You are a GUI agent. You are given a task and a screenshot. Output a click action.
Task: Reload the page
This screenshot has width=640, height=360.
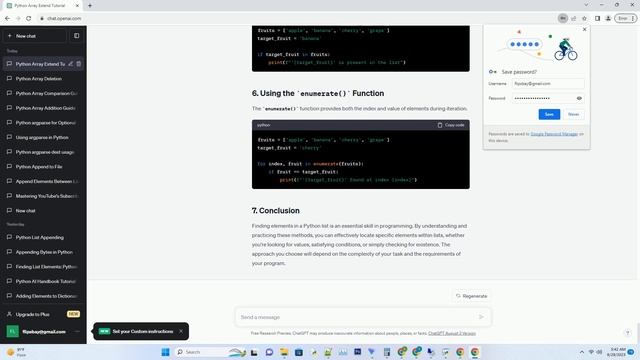pyautogui.click(x=29, y=18)
